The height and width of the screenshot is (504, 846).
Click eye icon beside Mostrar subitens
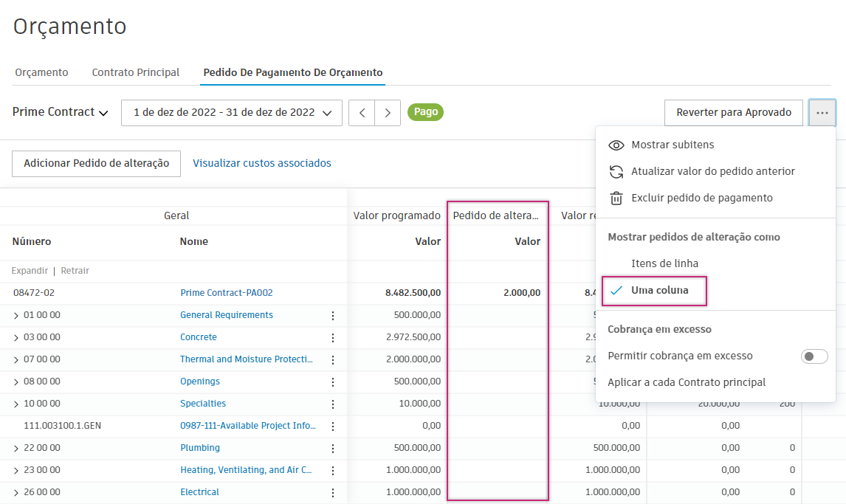coord(616,145)
